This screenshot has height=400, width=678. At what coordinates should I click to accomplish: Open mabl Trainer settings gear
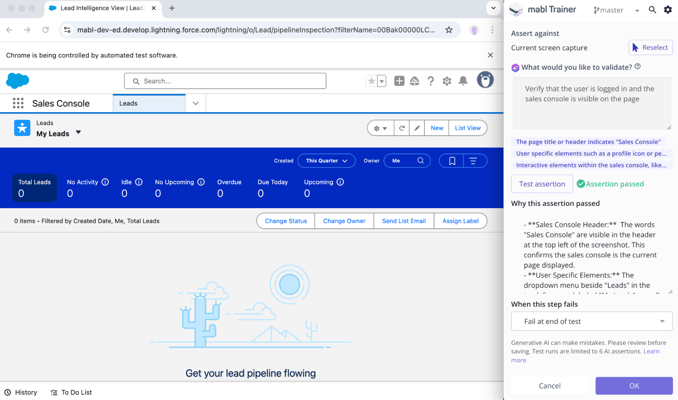[x=668, y=10]
